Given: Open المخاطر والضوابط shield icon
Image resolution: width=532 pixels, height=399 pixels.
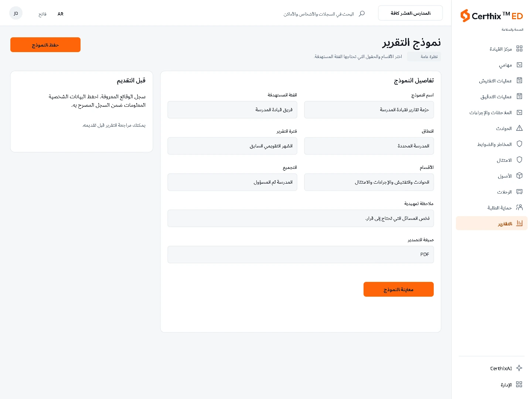Looking at the screenshot, I should coord(519,144).
